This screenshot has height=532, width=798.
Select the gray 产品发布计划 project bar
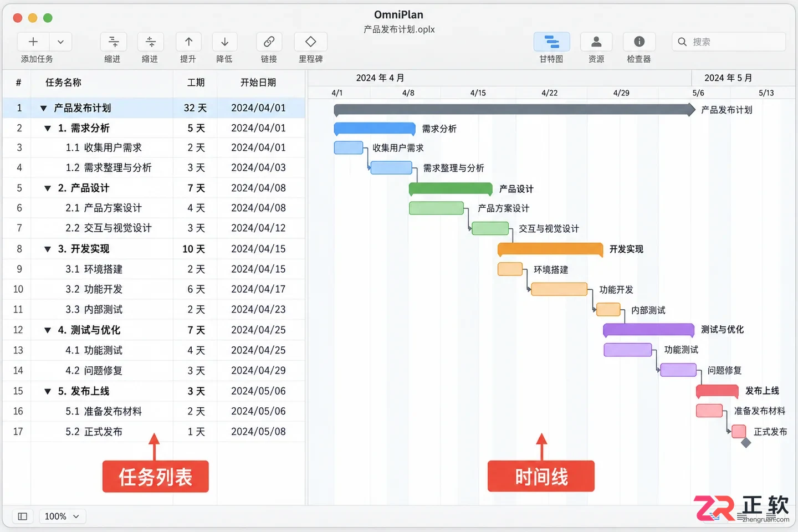click(x=514, y=110)
